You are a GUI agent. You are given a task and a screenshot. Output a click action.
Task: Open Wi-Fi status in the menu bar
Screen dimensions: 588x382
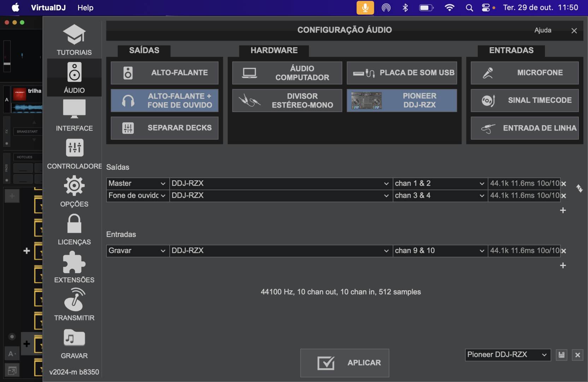coord(449,8)
